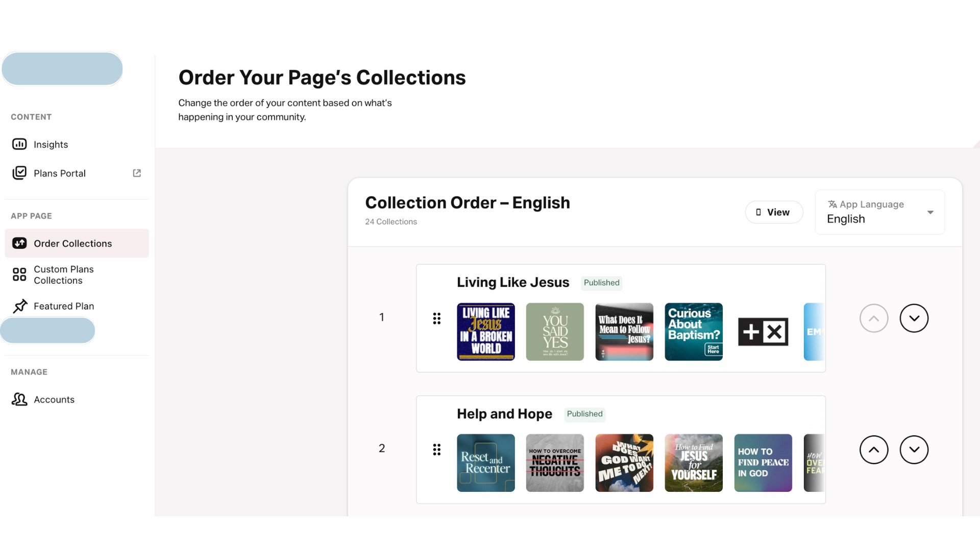Click the Custom Plans Collections grid icon

point(19,274)
